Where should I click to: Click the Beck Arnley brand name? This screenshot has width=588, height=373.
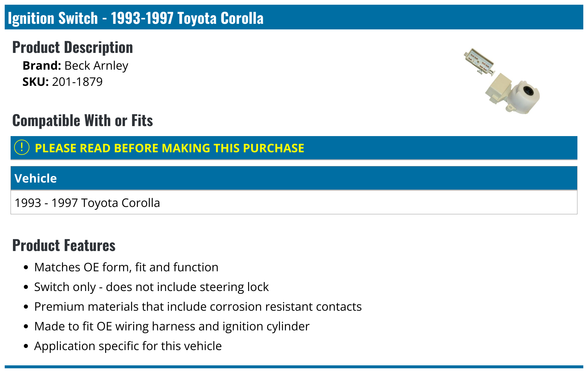(x=96, y=66)
